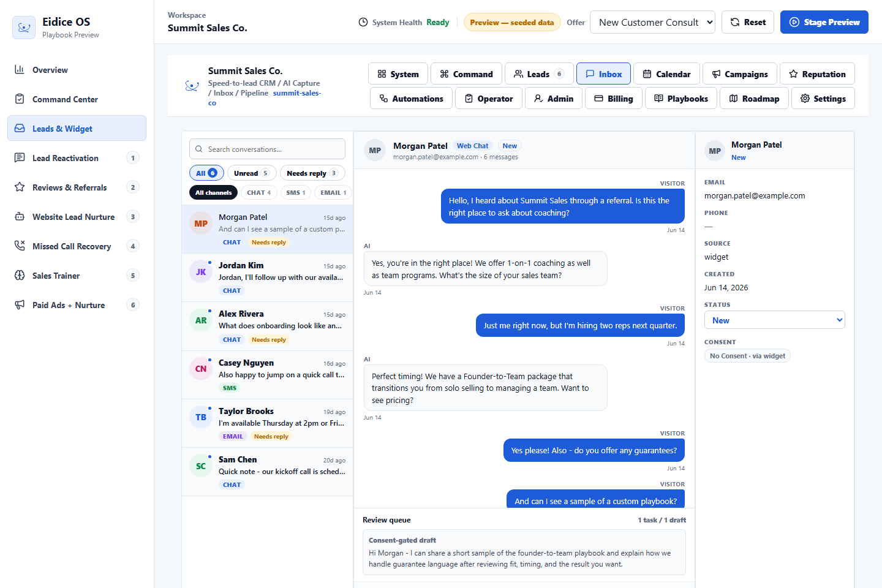
Task: Click the Eidice OS logo icon
Action: point(24,28)
